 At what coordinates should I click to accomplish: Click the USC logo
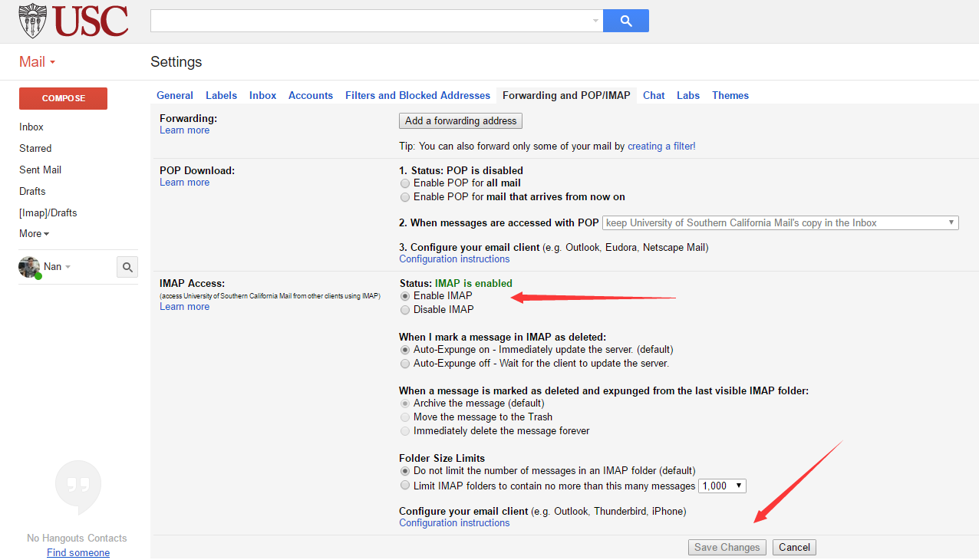[74, 21]
